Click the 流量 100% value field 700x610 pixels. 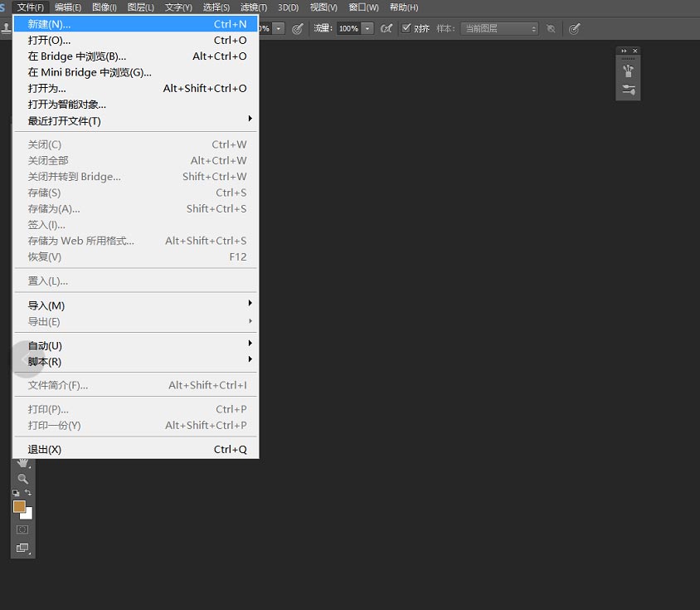point(348,28)
